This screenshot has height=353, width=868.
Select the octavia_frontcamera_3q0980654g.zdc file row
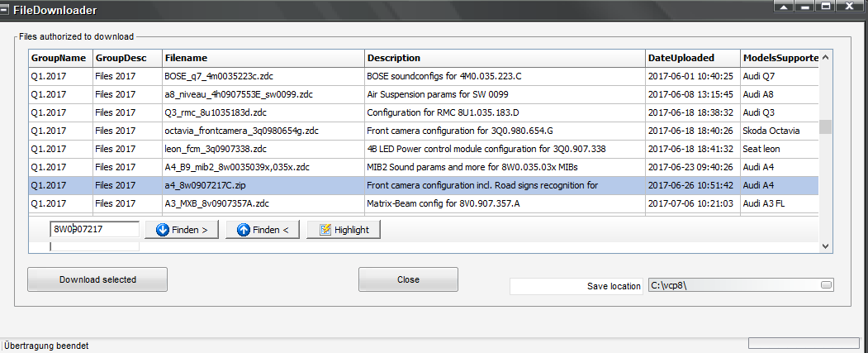pyautogui.click(x=424, y=131)
